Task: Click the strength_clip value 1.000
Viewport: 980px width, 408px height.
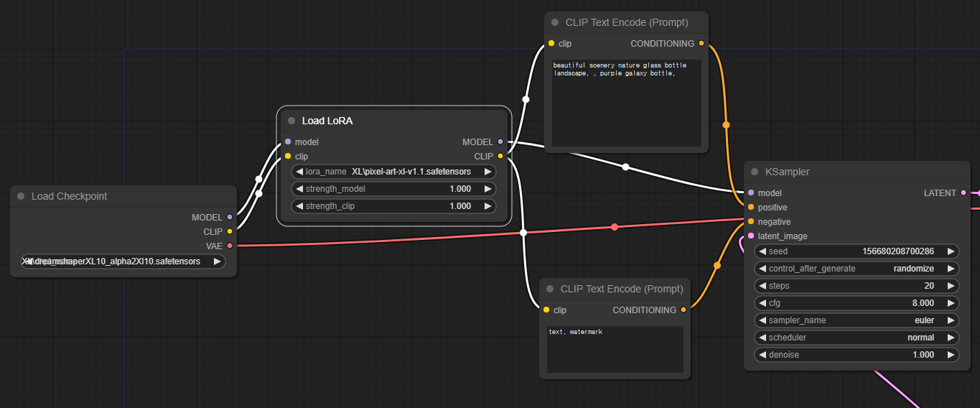Action: (460, 206)
